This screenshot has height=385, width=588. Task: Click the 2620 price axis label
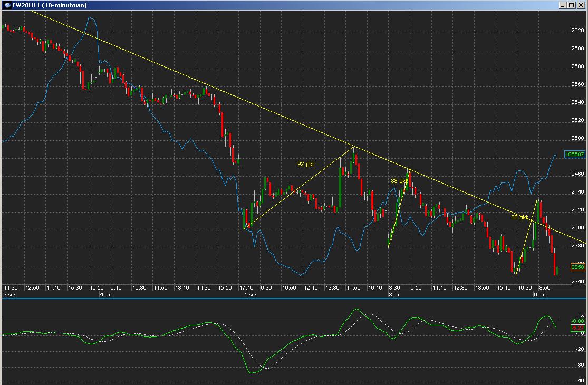(x=578, y=31)
